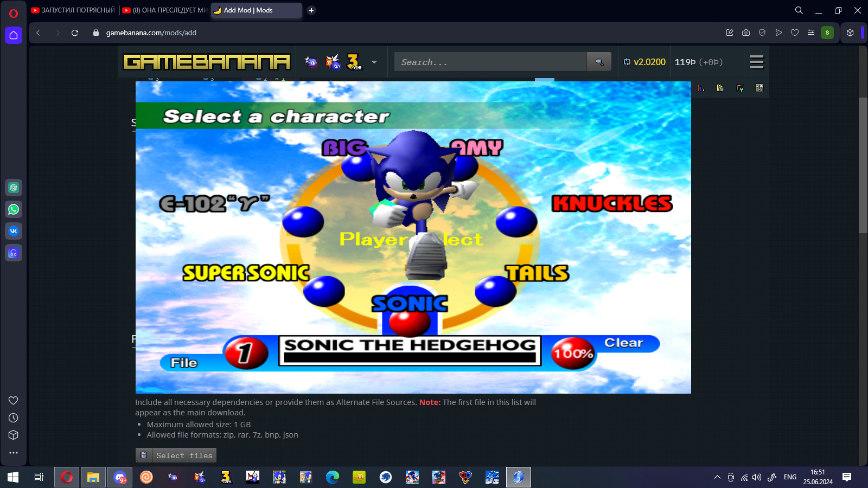Open ChatGPT from the Opera sidebar
This screenshot has height=488, width=868.
tap(13, 187)
